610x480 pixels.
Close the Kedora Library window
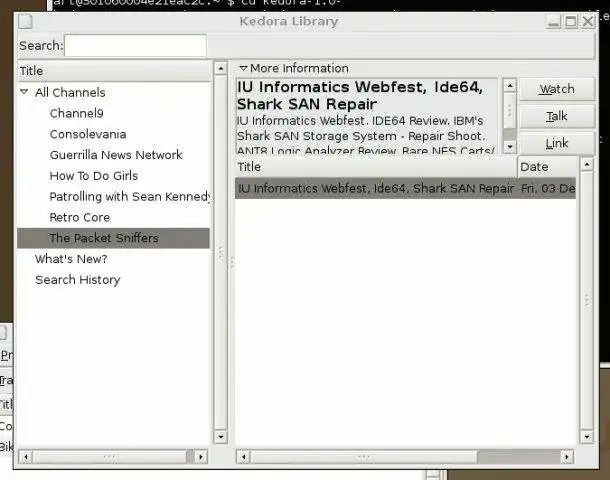pos(588,21)
